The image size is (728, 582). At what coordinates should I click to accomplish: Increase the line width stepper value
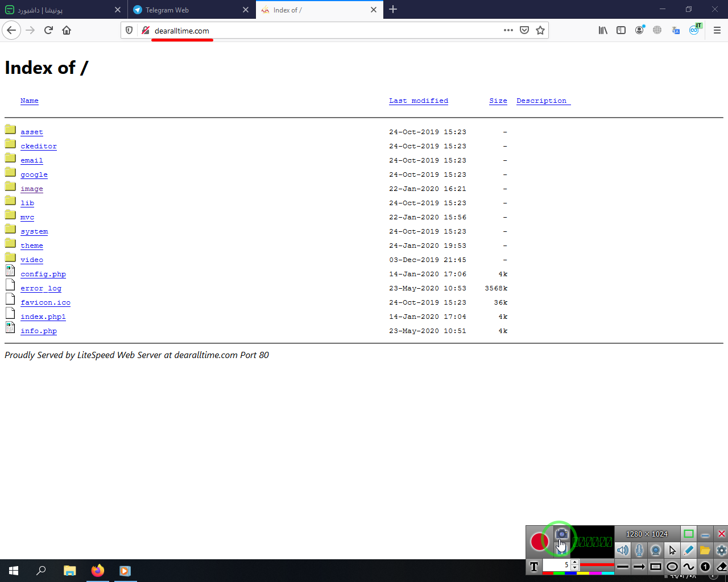click(x=575, y=562)
